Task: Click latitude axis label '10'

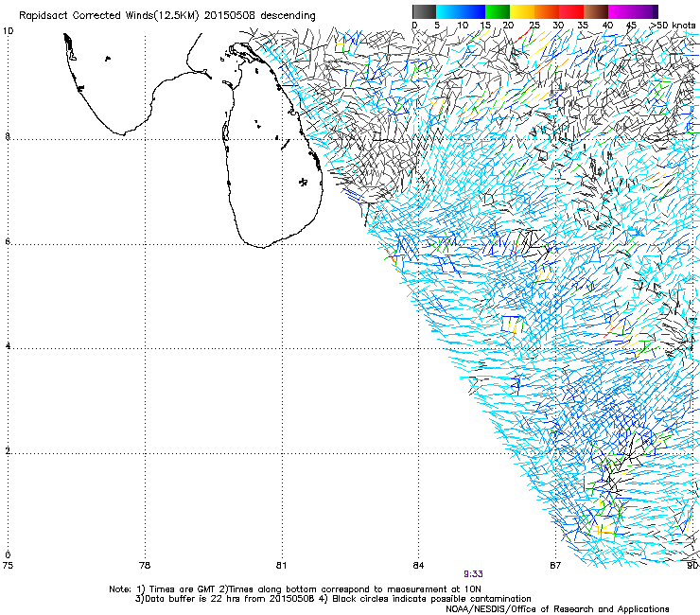Action: 8,31
